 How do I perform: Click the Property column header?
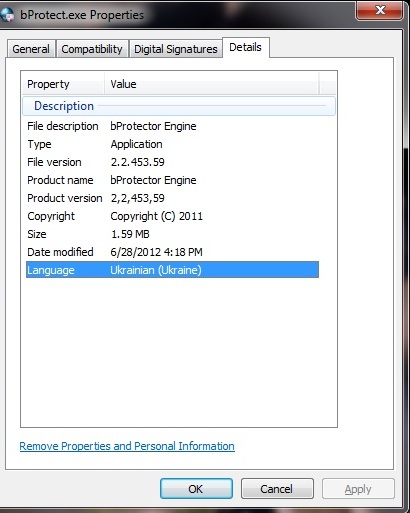click(x=63, y=84)
